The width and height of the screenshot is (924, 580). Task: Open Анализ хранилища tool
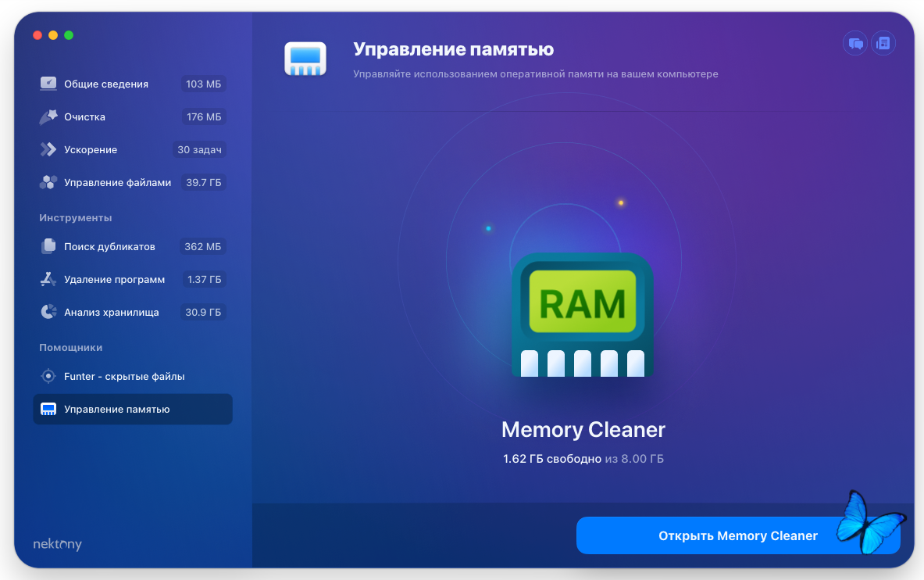(133, 312)
